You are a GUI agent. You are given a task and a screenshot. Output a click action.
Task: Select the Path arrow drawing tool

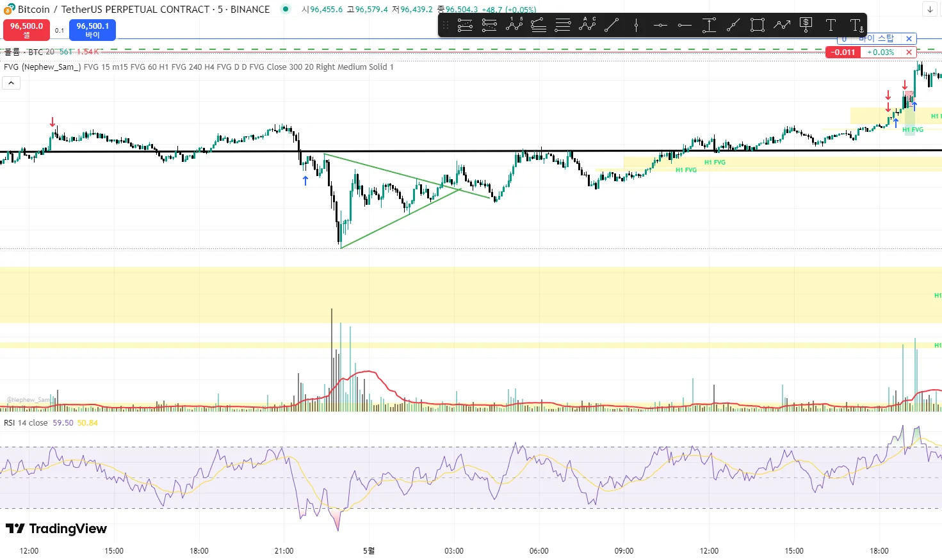tap(782, 26)
